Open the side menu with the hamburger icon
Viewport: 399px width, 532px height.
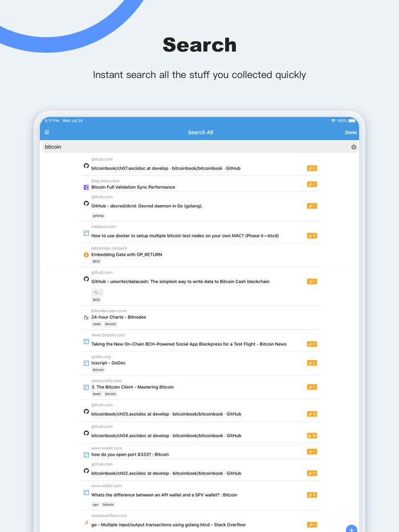46,132
